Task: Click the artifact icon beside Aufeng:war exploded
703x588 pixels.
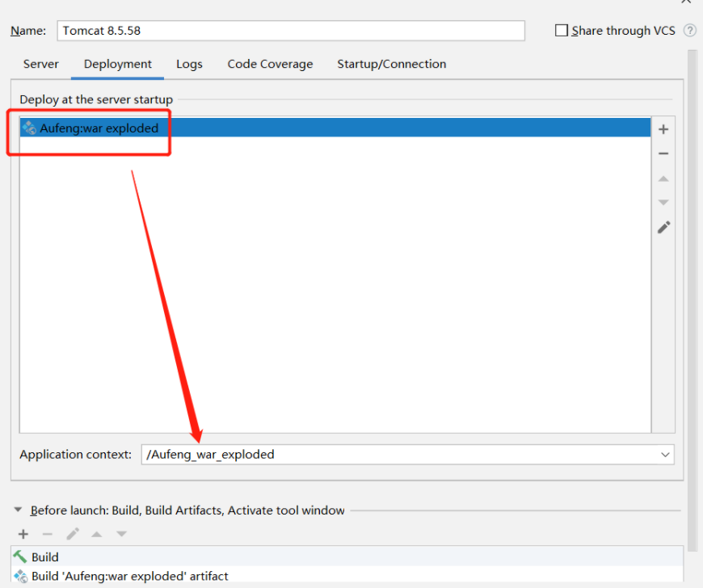Action: click(30, 128)
